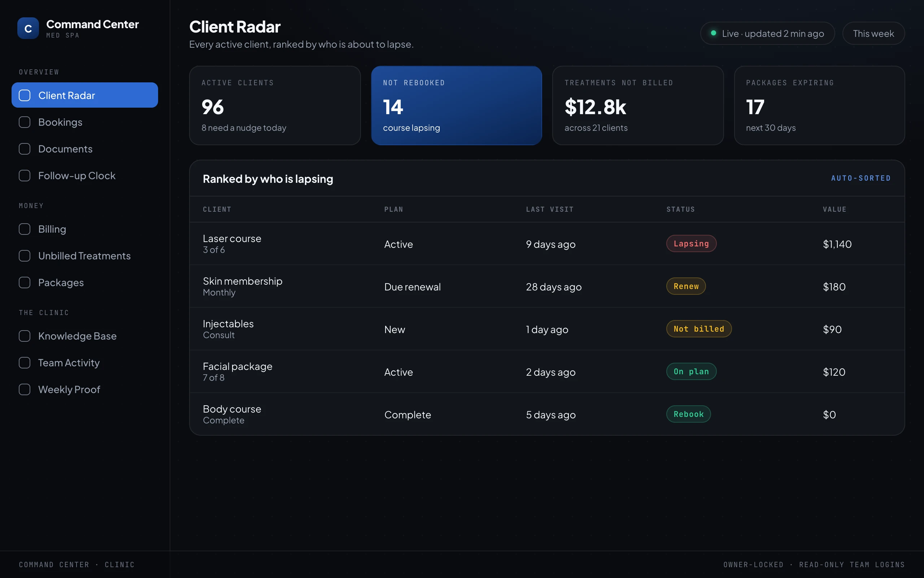Image resolution: width=924 pixels, height=578 pixels.
Task: Click the PLAN column header
Action: (394, 210)
